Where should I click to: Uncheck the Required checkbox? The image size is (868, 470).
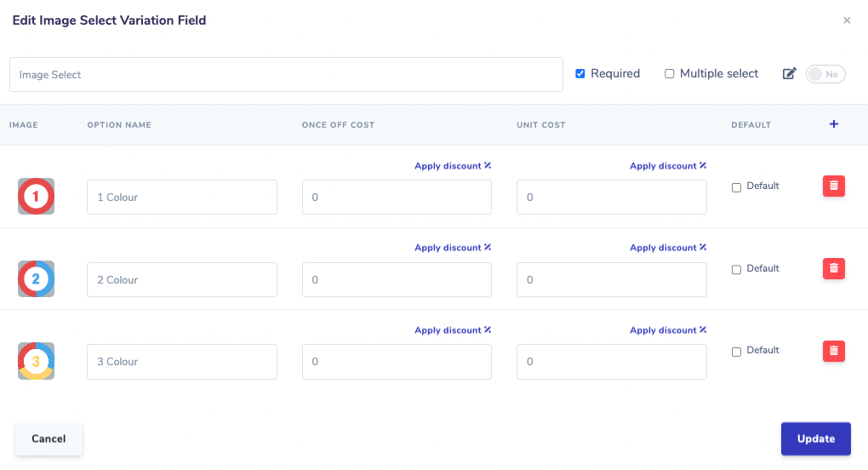580,74
